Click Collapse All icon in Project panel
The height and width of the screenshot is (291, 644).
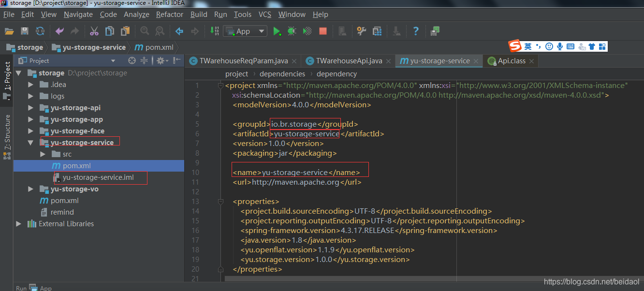[x=144, y=61]
